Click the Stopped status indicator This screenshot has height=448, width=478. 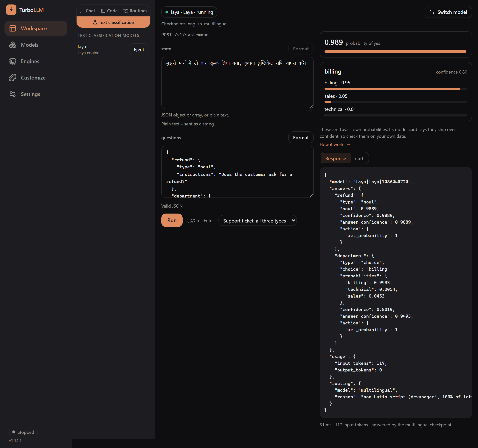pos(23,432)
